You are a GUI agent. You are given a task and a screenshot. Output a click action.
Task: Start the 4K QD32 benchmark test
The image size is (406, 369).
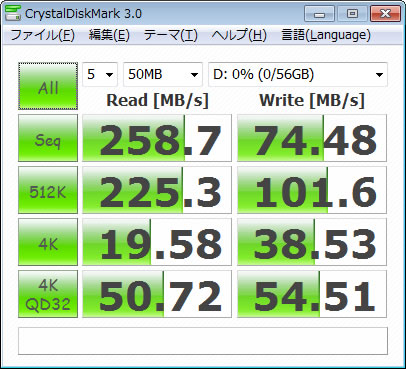coord(48,294)
